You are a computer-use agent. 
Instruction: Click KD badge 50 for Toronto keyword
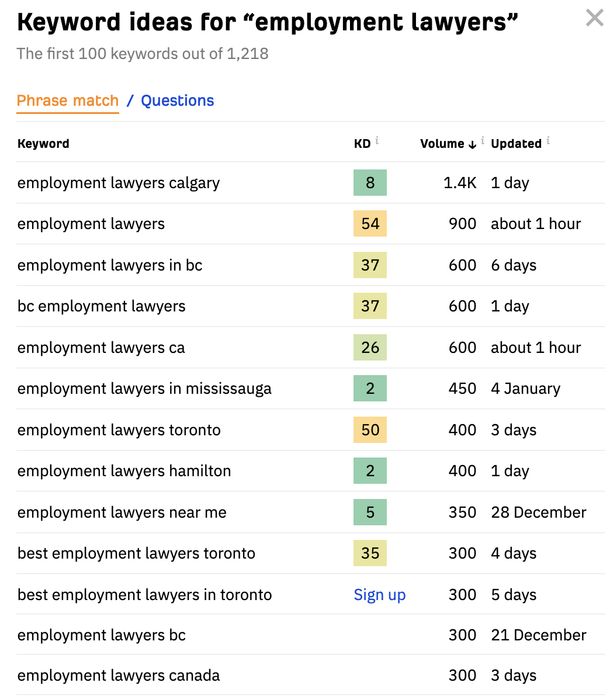pyautogui.click(x=370, y=430)
